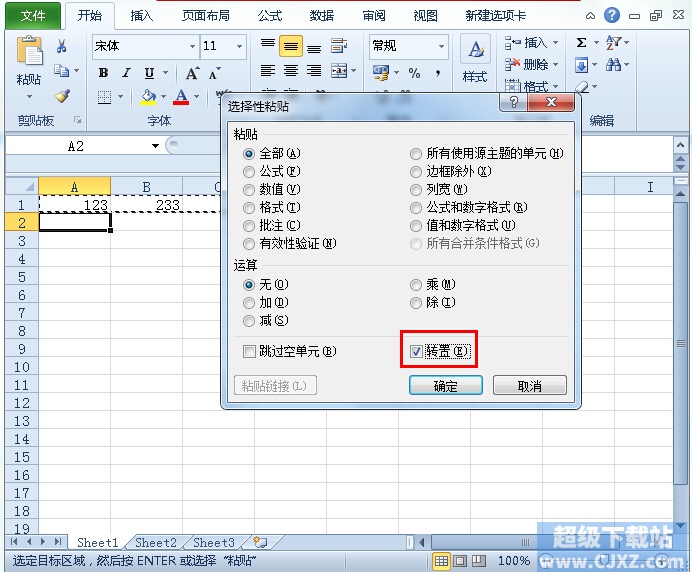
Task: Open the 文件 tab
Action: 33,16
